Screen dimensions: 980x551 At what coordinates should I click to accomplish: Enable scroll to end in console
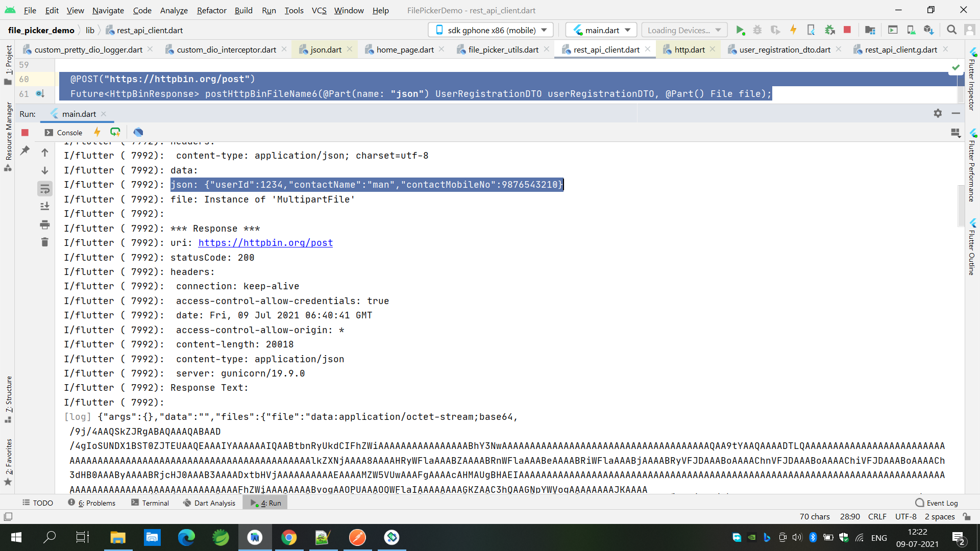[x=45, y=206]
